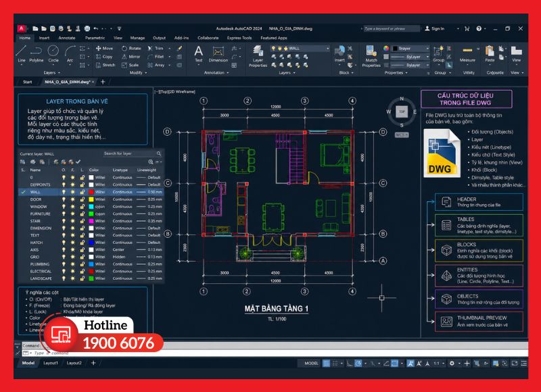
Task: Click the Insert block tool
Action: click(339, 53)
